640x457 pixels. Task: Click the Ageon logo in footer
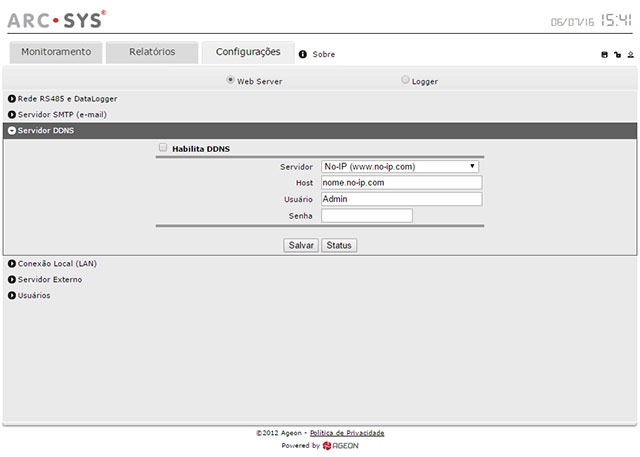click(342, 446)
